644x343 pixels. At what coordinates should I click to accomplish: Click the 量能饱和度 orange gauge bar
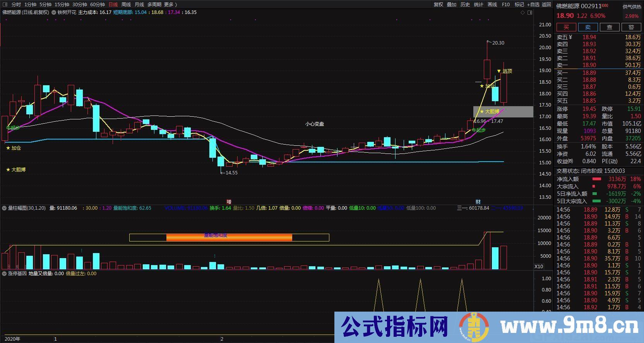point(229,238)
